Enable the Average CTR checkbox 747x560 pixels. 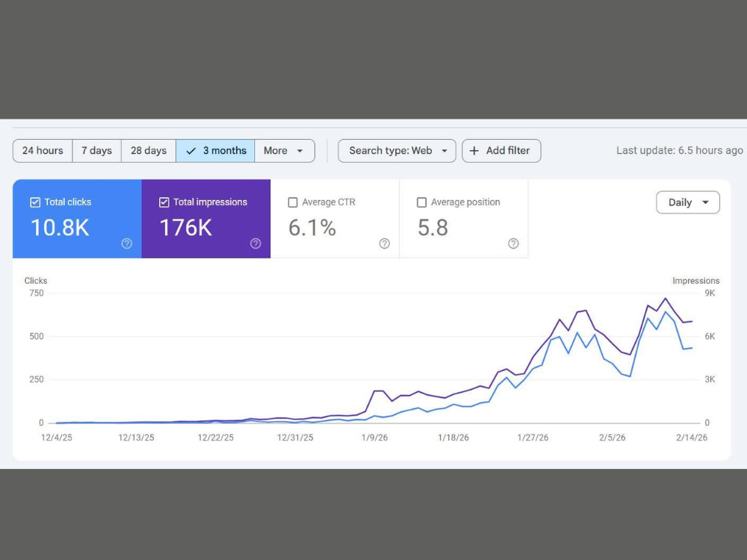(x=293, y=202)
